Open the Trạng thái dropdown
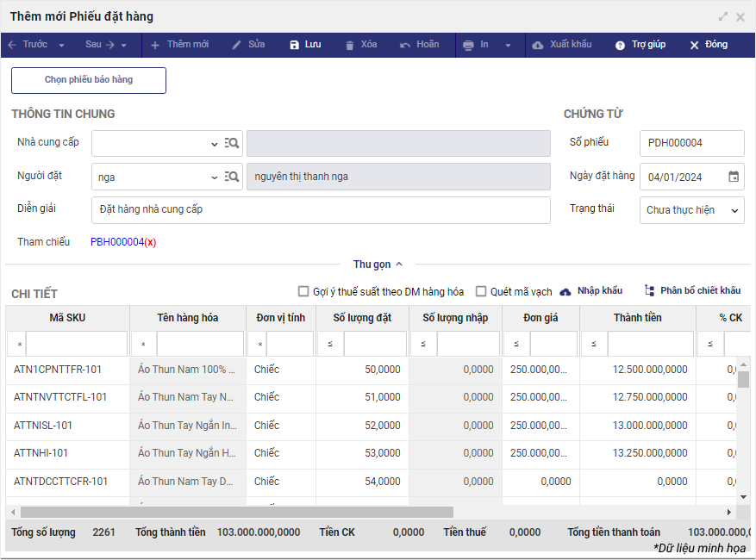Screen dimensions: 756x560 point(734,210)
